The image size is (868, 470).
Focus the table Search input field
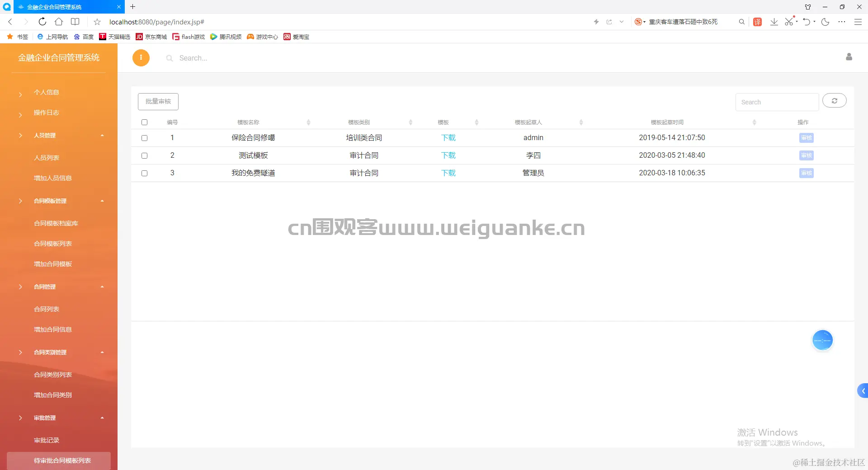click(777, 102)
